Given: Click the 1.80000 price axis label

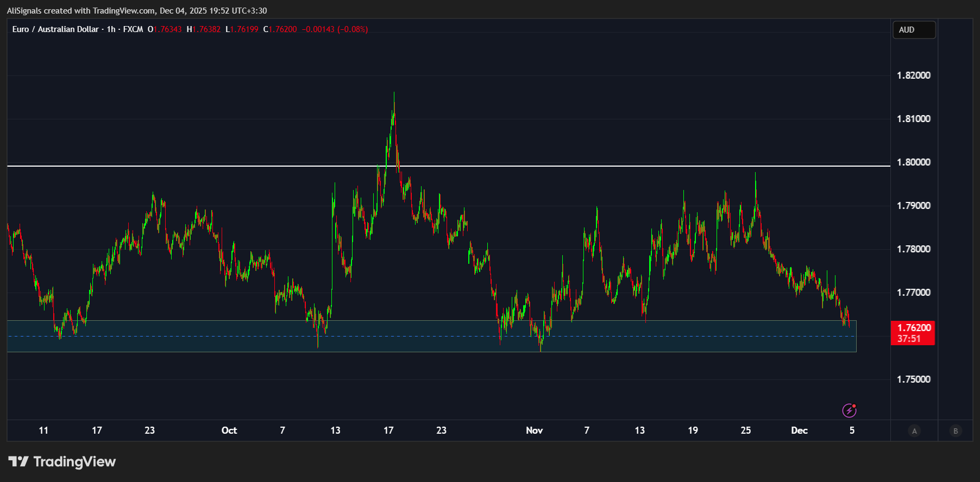Looking at the screenshot, I should pyautogui.click(x=914, y=162).
